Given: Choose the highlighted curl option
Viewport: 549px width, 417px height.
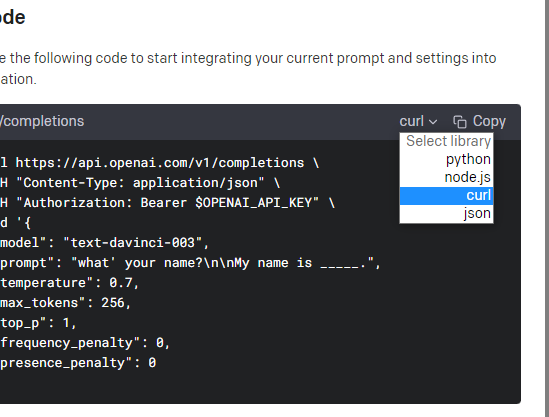Looking at the screenshot, I should coord(446,195).
